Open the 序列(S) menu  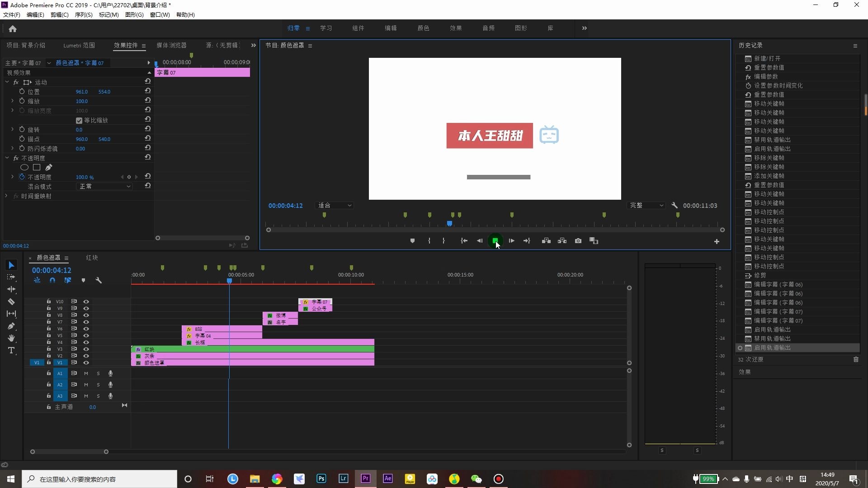[x=83, y=15]
